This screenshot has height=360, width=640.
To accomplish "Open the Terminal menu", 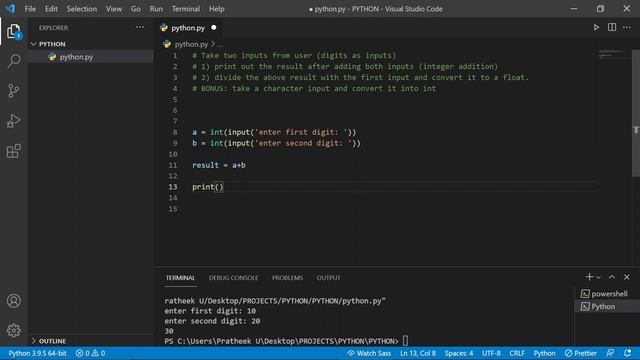I will tap(186, 9).
